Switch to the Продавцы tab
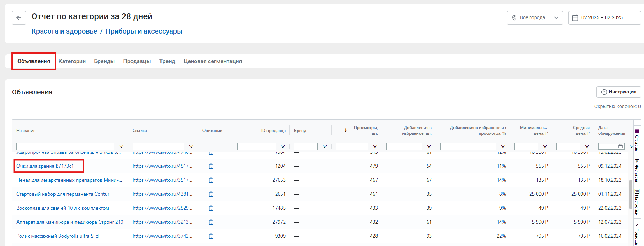644x246 pixels. point(137,61)
